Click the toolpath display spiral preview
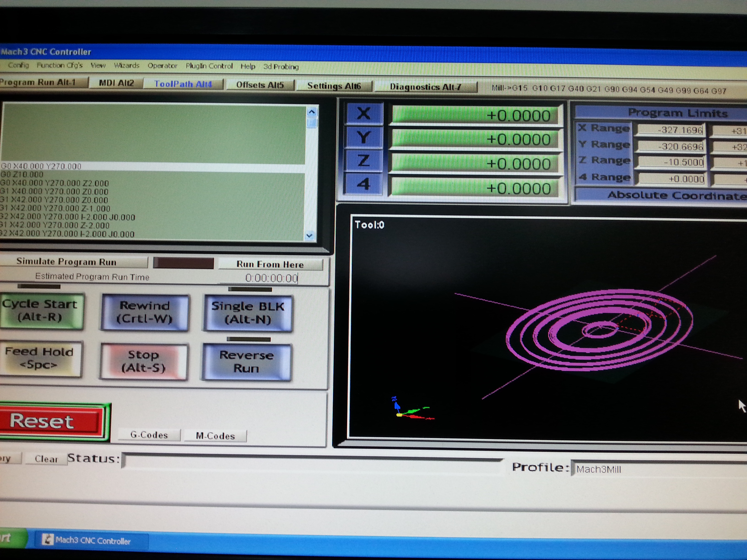Image resolution: width=747 pixels, height=560 pixels. [x=600, y=330]
